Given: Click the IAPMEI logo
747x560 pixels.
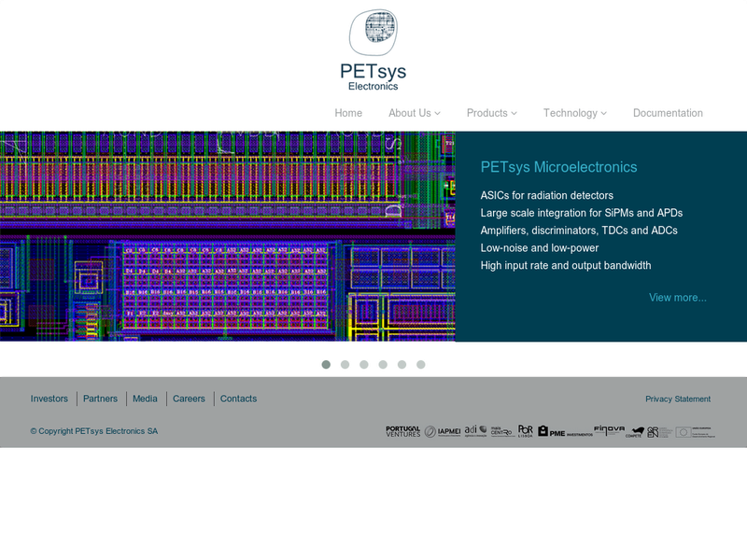Looking at the screenshot, I should tap(443, 431).
